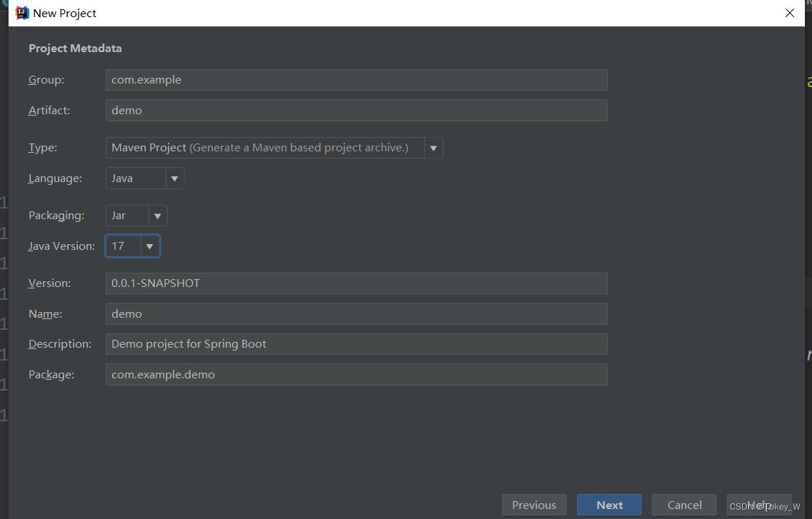Edit the Group field com.example

point(356,80)
